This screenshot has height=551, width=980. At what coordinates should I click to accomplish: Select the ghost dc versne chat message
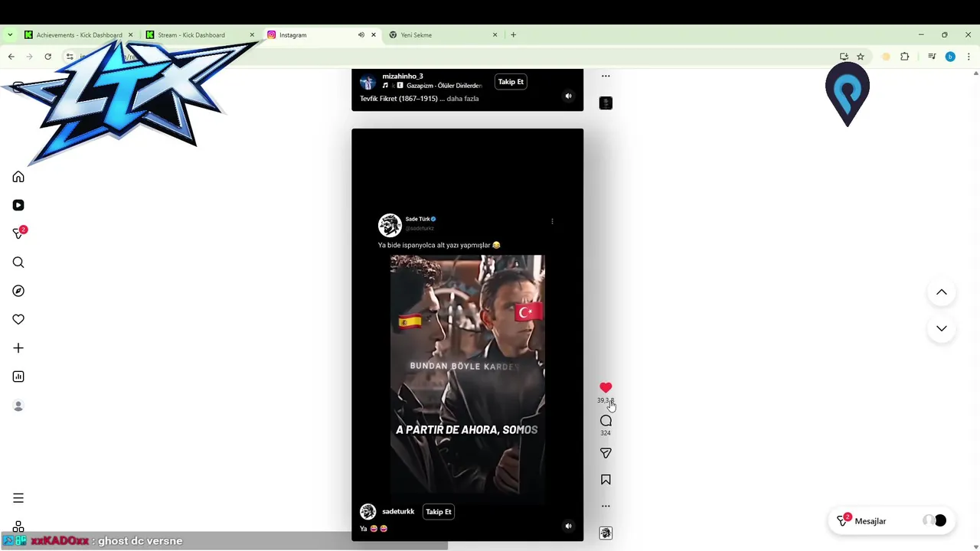(140, 541)
